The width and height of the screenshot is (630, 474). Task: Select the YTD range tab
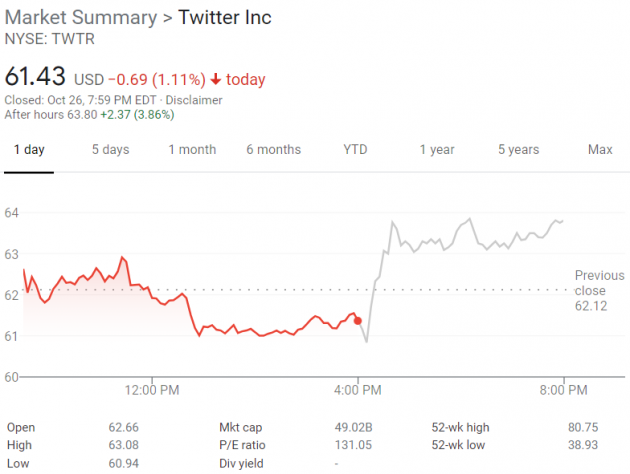click(355, 149)
